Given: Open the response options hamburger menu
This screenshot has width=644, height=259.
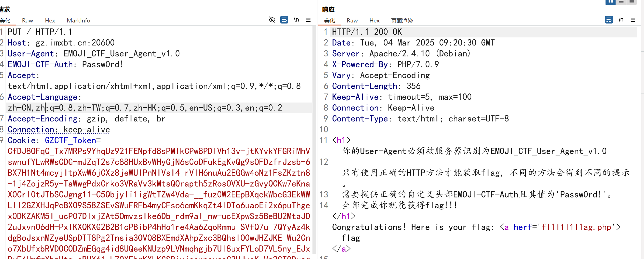Looking at the screenshot, I should pyautogui.click(x=633, y=20).
